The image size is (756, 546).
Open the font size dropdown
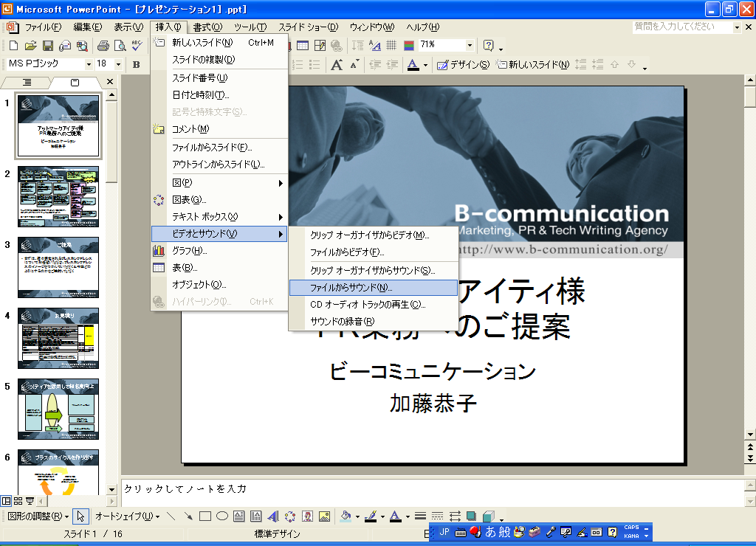tap(120, 64)
